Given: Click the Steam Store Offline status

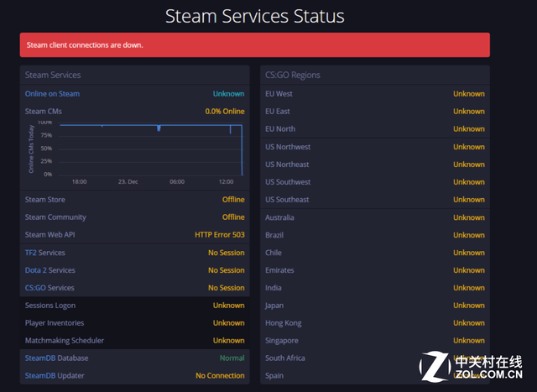Looking at the screenshot, I should [x=233, y=200].
